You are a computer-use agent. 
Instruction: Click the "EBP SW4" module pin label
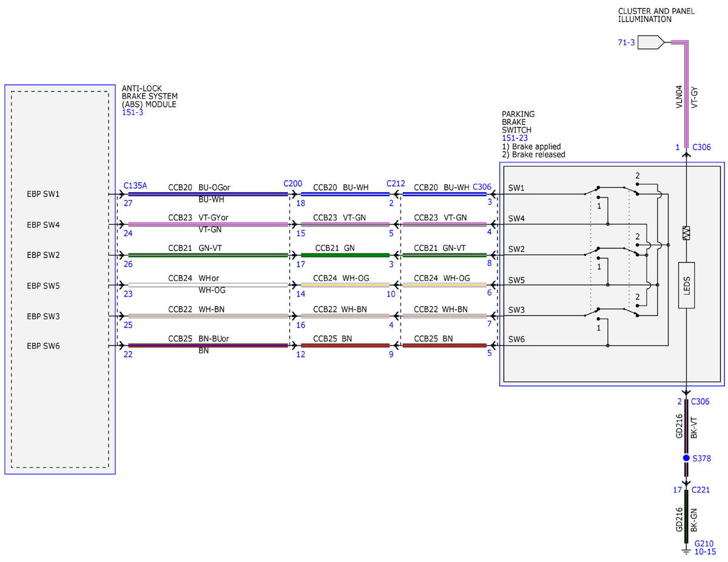coord(43,224)
